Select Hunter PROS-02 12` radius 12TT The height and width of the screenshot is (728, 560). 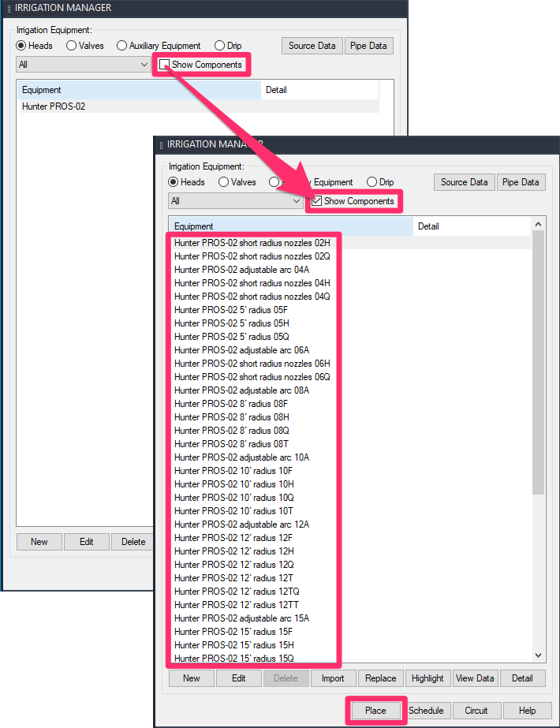[x=237, y=605]
